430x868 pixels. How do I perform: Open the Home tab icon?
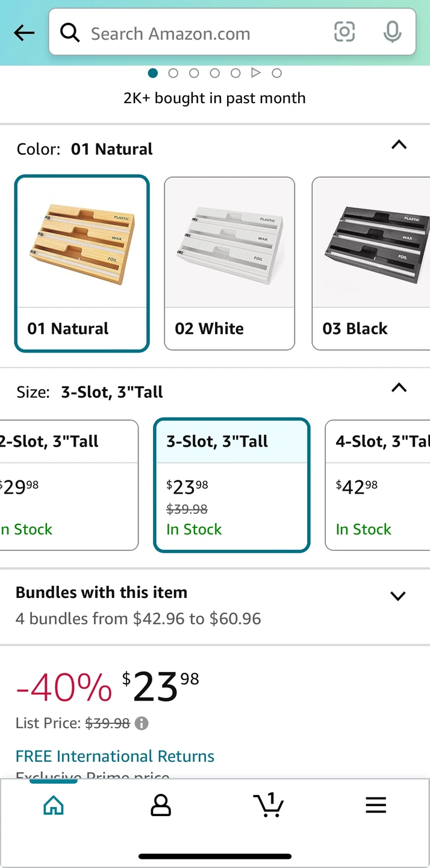[x=54, y=805]
